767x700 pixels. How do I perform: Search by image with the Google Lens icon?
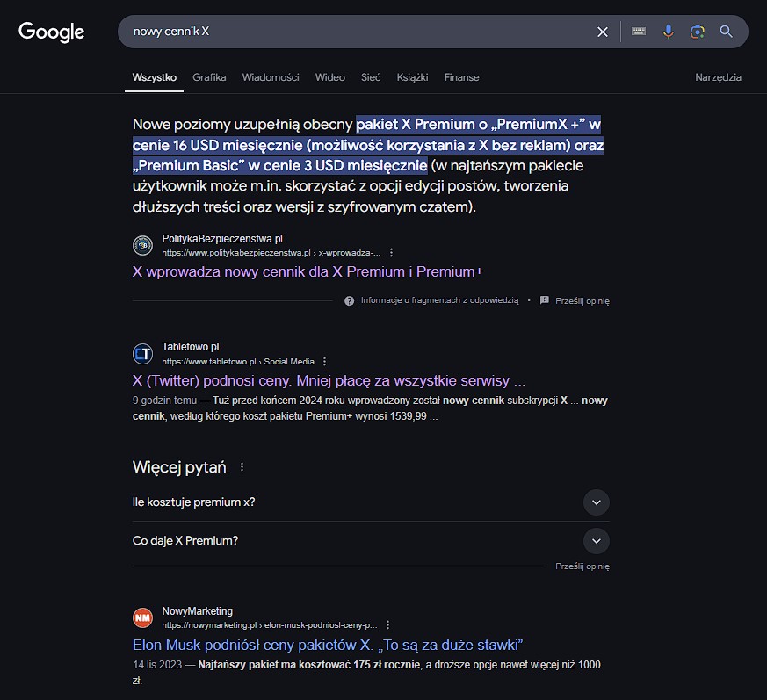click(697, 32)
